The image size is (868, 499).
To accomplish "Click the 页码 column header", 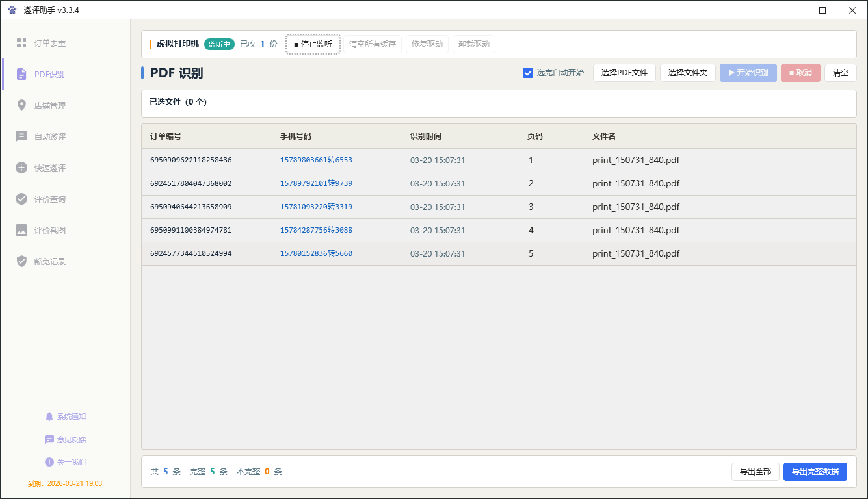I will coord(535,136).
